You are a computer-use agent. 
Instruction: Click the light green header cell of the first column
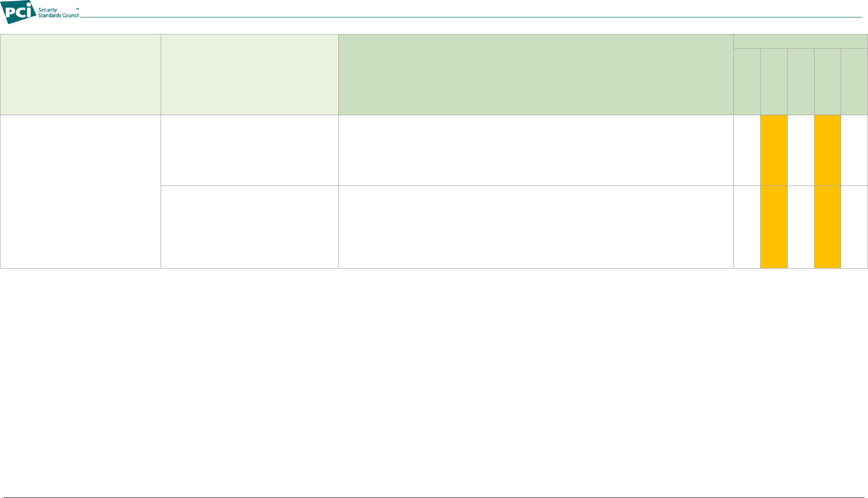[x=80, y=75]
